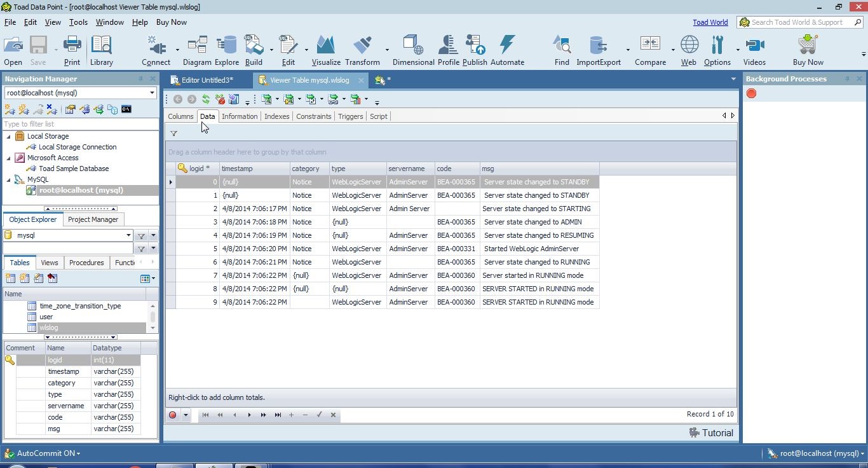Open the Explore database tool
The image size is (868, 468).
point(226,51)
